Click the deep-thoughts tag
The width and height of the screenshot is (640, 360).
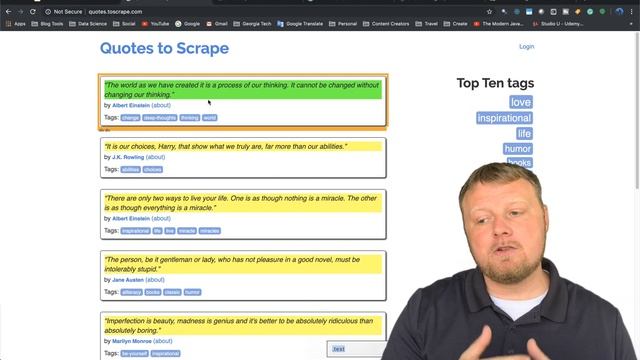tap(160, 118)
